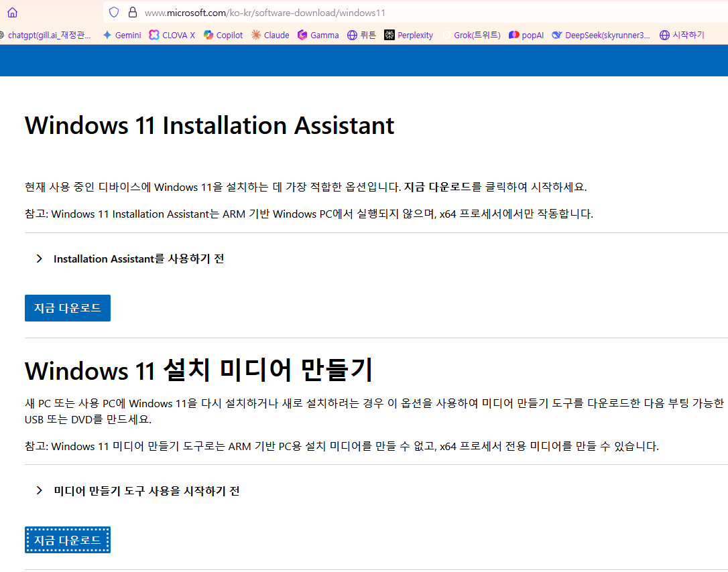Screen dimensions: 728x572
Task: Expand 'Installation Assistant를 사용하기 전' section
Action: tap(130, 259)
